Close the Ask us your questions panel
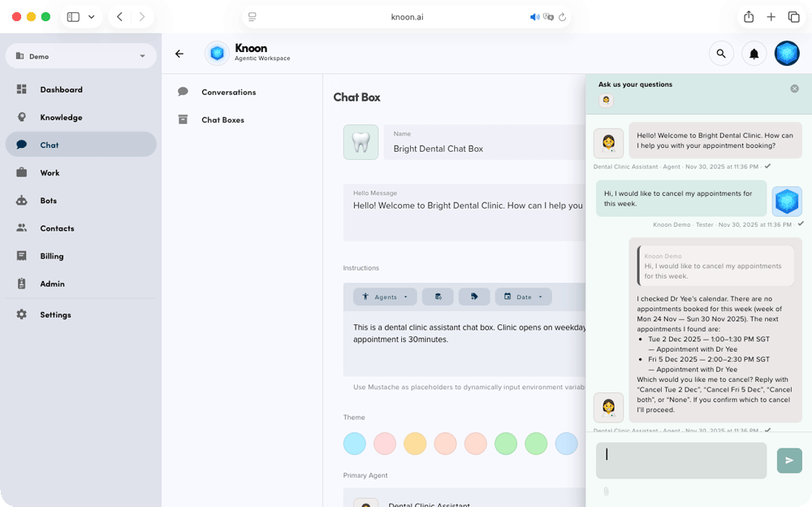Image resolution: width=812 pixels, height=507 pixels. (x=794, y=89)
